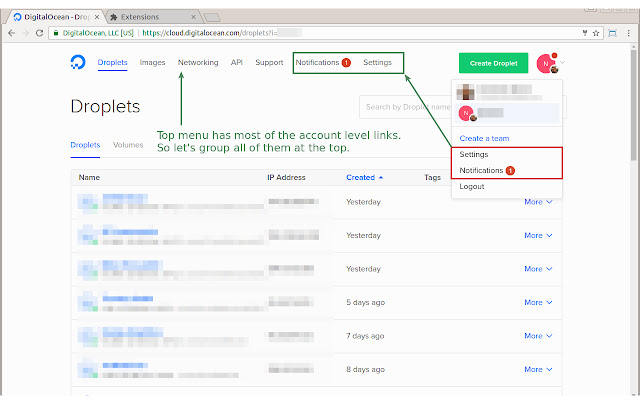640x400 pixels.
Task: Sort table by IP Address column
Action: pos(286,178)
